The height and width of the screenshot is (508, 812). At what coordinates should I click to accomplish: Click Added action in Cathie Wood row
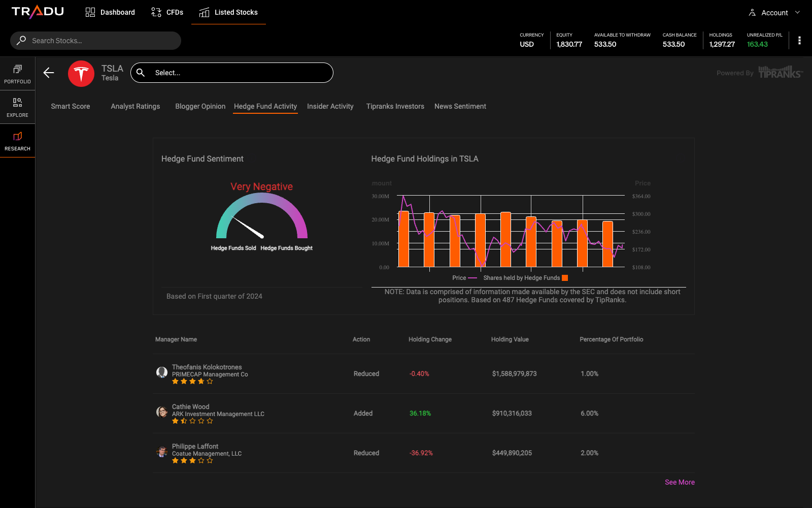pos(363,413)
